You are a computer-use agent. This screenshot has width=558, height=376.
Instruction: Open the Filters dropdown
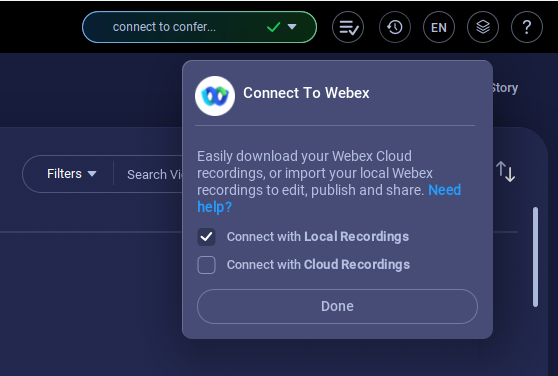tap(72, 174)
